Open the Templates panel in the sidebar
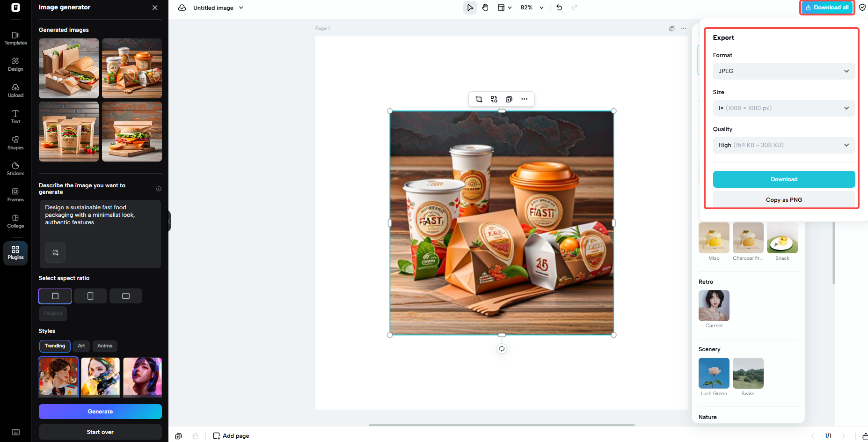The height and width of the screenshot is (442, 868). 15,37
